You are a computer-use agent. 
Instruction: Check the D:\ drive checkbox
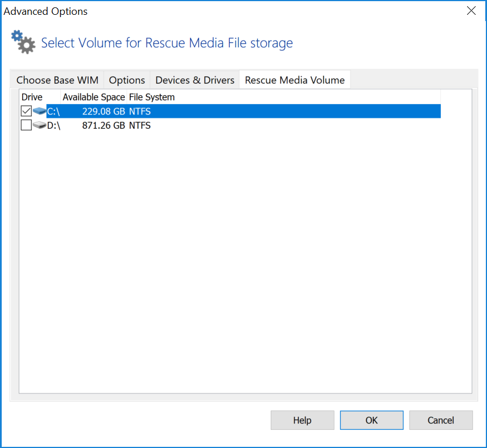pyautogui.click(x=26, y=125)
